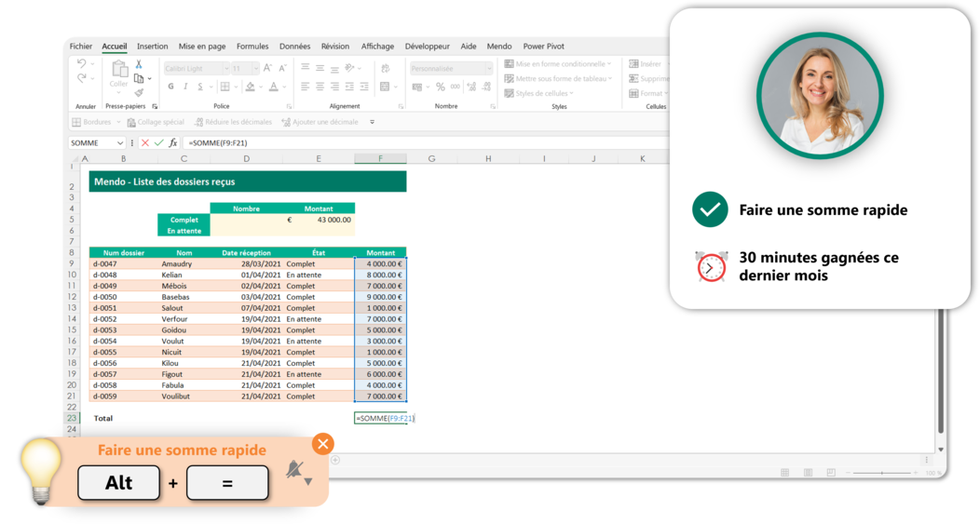Click the merge and center icon
This screenshot has width=980, height=524.
tap(385, 87)
